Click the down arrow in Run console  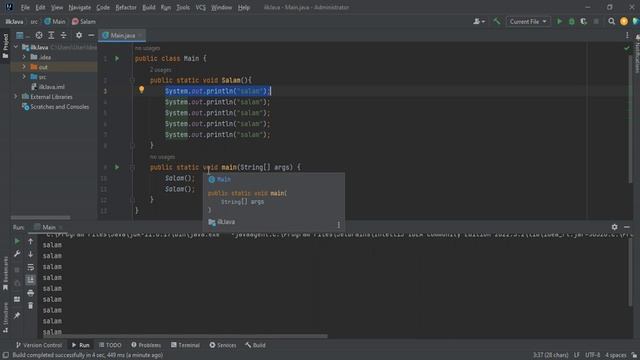click(x=30, y=254)
